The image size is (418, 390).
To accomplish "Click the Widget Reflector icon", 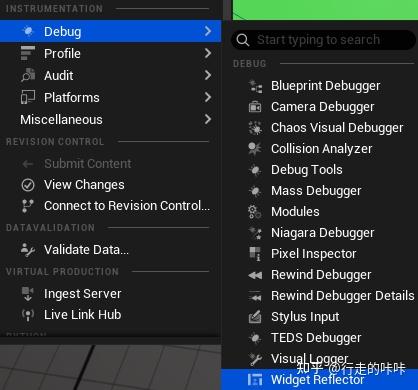I will (255, 380).
